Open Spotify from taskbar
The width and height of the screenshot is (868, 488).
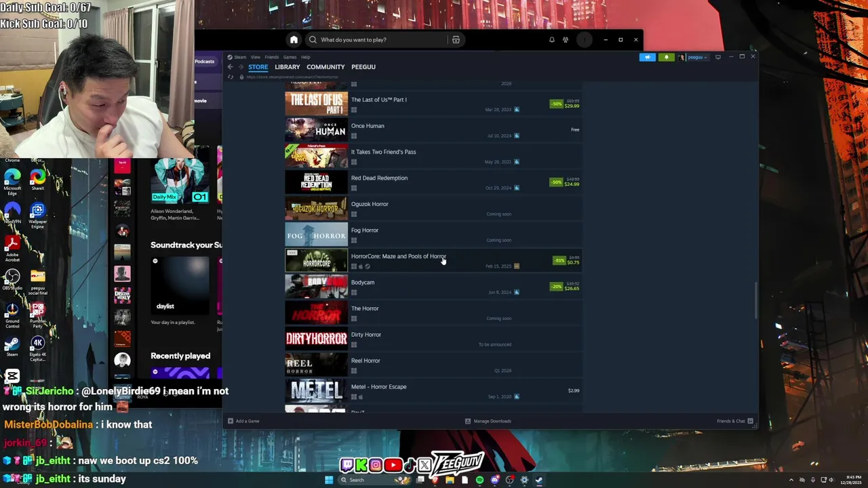(x=479, y=480)
